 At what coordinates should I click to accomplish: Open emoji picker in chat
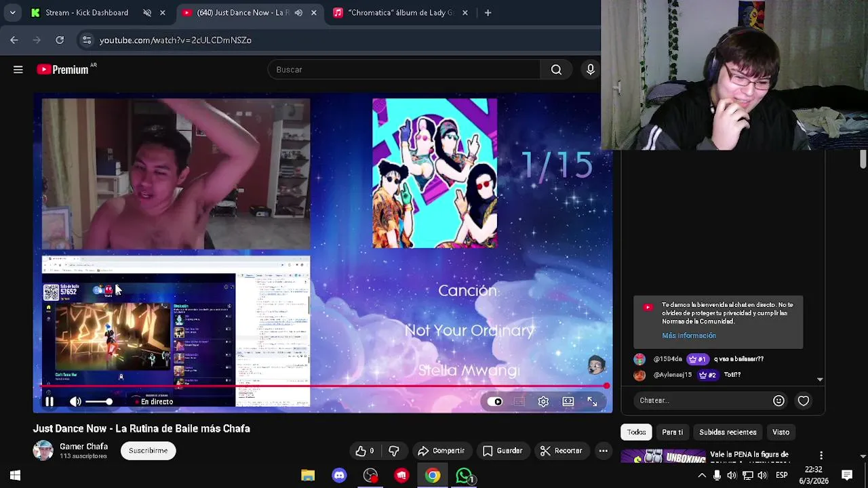(x=778, y=401)
